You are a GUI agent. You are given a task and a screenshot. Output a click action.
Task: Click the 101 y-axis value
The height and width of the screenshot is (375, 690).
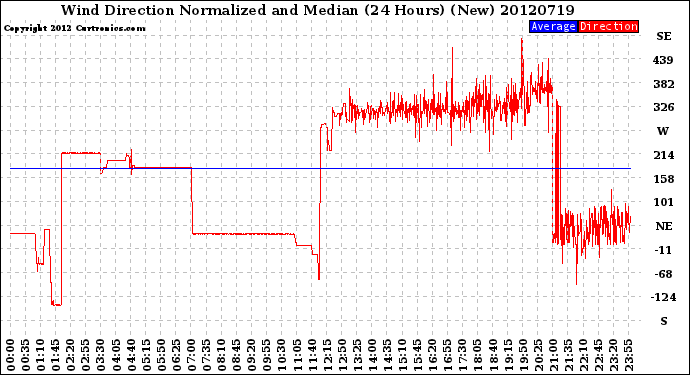[x=664, y=202]
